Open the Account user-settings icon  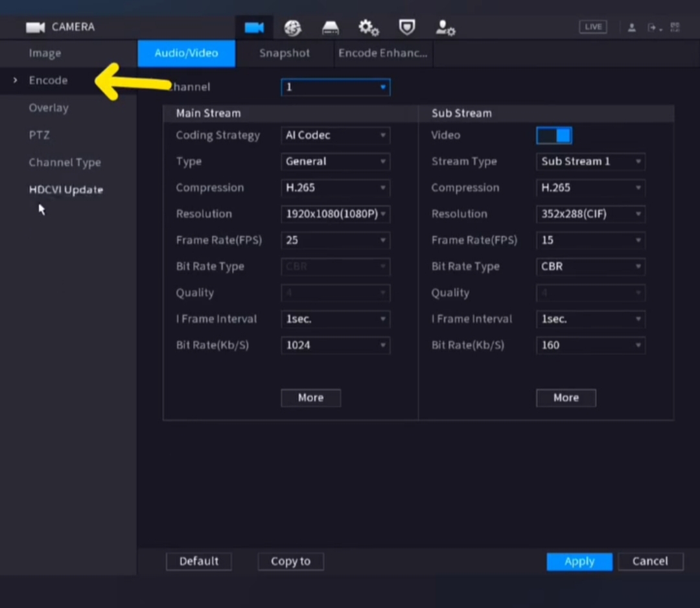click(x=445, y=28)
